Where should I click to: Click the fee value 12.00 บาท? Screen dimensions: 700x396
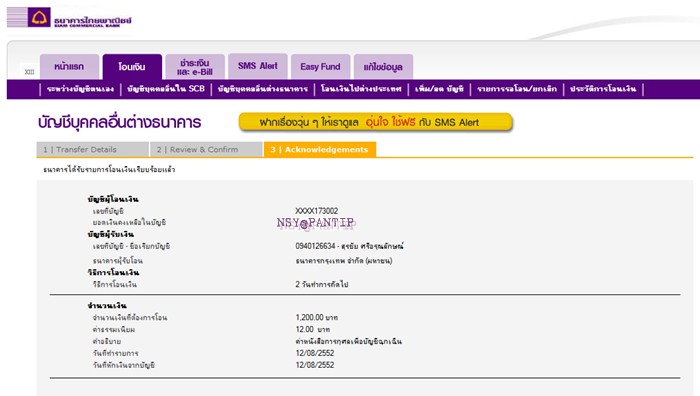pos(312,329)
